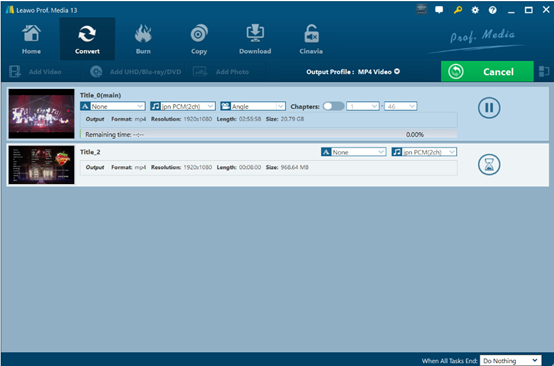Open the Copy module
The image size is (554, 366).
pyautogui.click(x=199, y=39)
